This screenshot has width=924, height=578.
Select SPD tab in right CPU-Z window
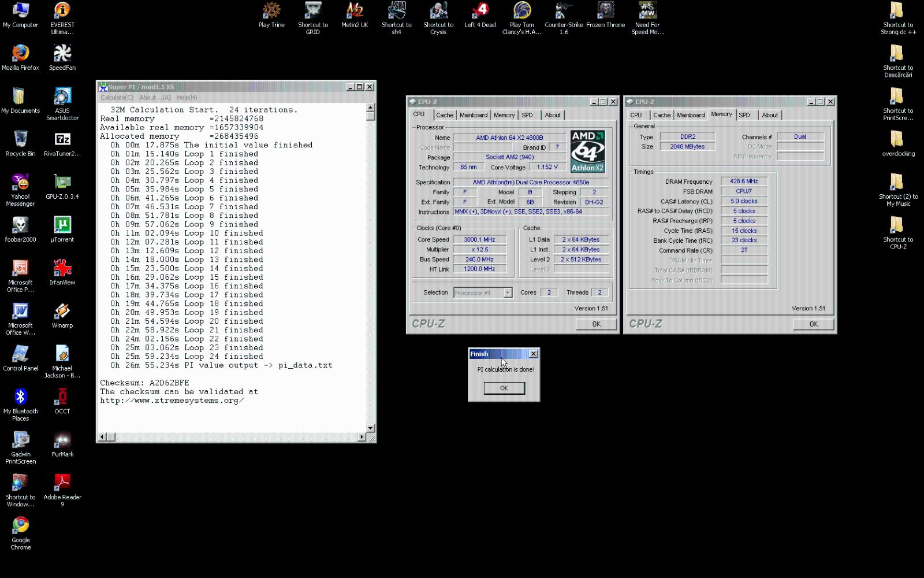(x=744, y=115)
